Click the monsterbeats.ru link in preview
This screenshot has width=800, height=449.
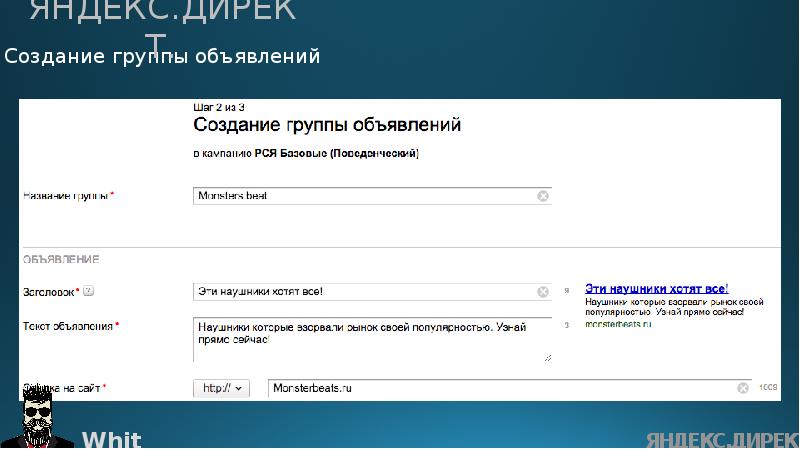pyautogui.click(x=618, y=325)
